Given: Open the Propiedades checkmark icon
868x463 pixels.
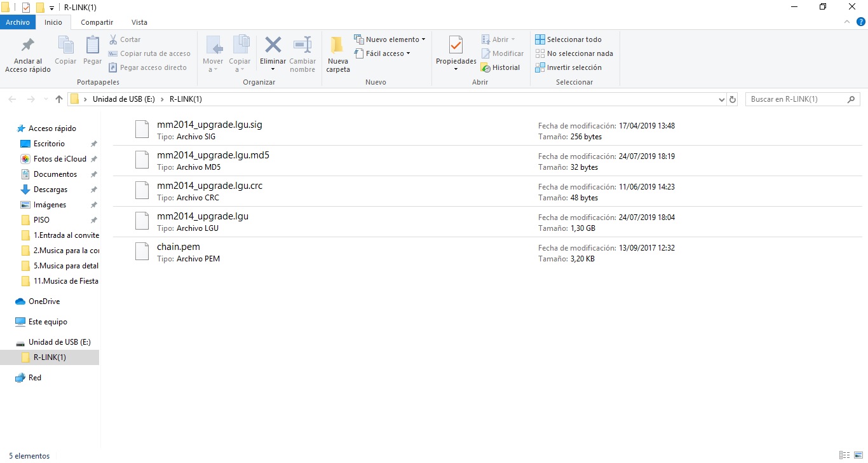Looking at the screenshot, I should (456, 46).
